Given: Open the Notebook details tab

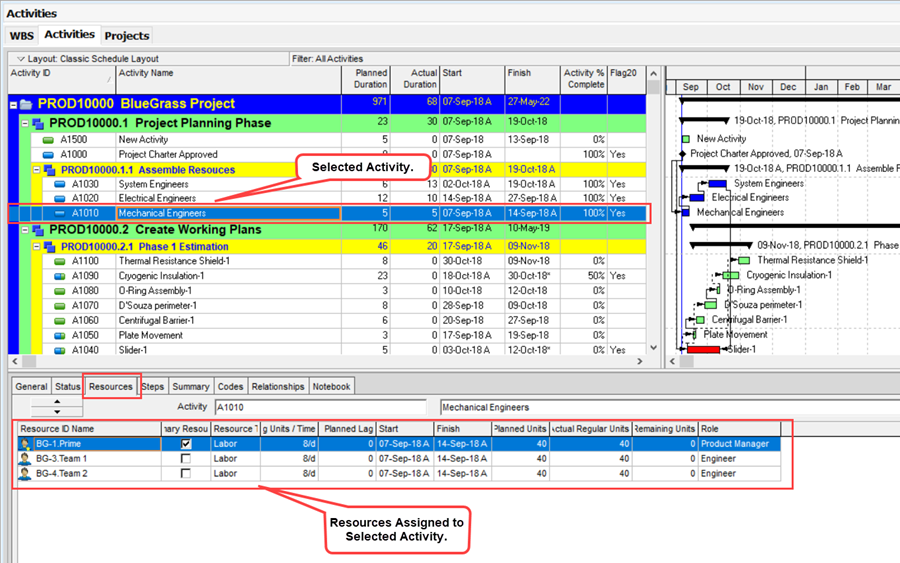Looking at the screenshot, I should (331, 387).
